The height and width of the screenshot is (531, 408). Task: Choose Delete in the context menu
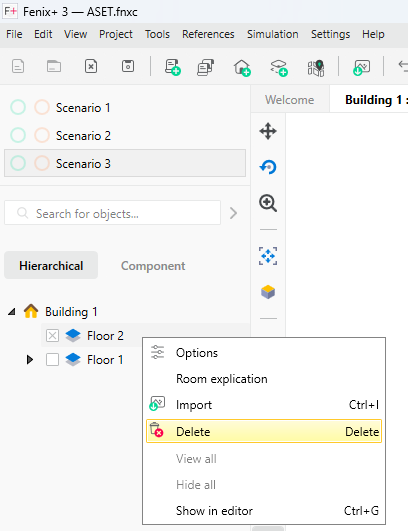(264, 431)
